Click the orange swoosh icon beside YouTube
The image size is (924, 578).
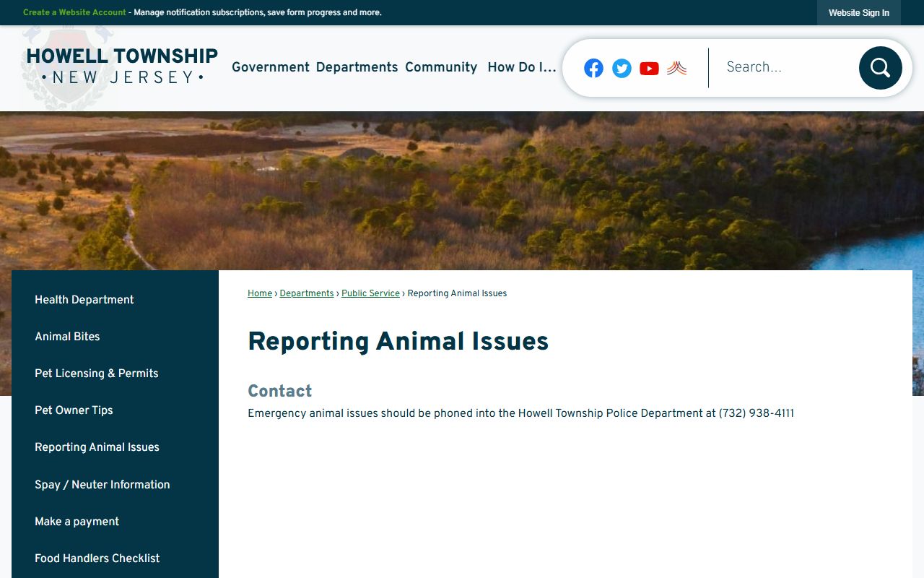coord(676,68)
